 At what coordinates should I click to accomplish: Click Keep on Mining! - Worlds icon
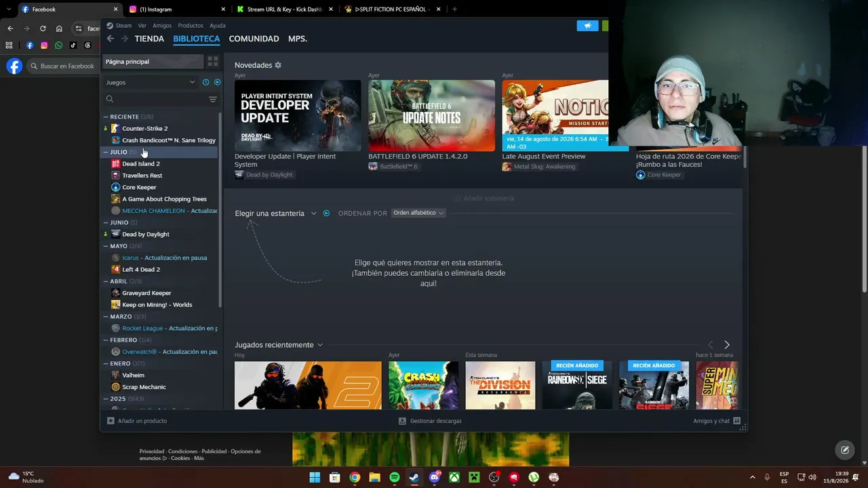pyautogui.click(x=116, y=305)
